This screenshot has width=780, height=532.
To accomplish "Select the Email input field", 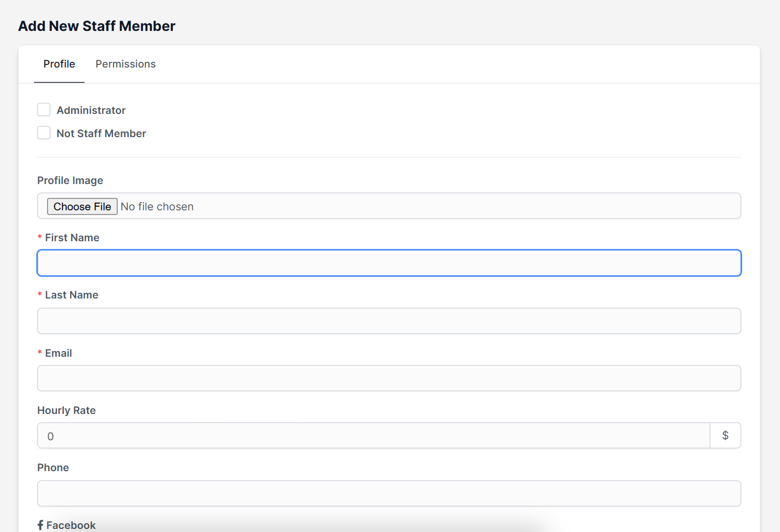I will [x=389, y=378].
